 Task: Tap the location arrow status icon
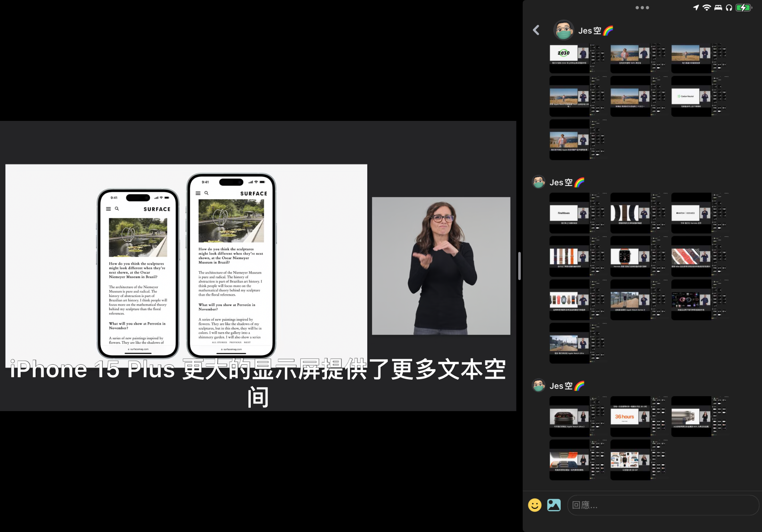[696, 7]
